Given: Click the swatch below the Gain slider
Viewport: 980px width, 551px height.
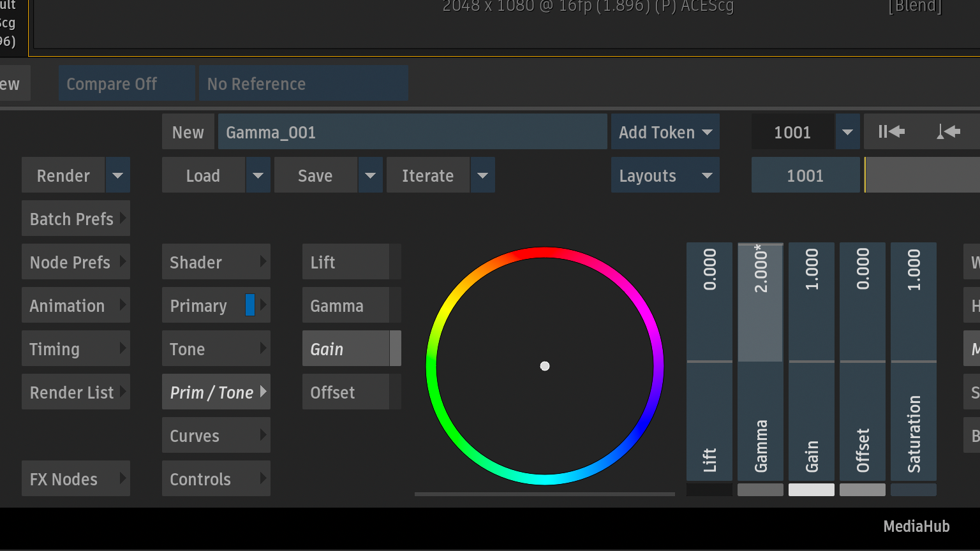Looking at the screenshot, I should [812, 490].
